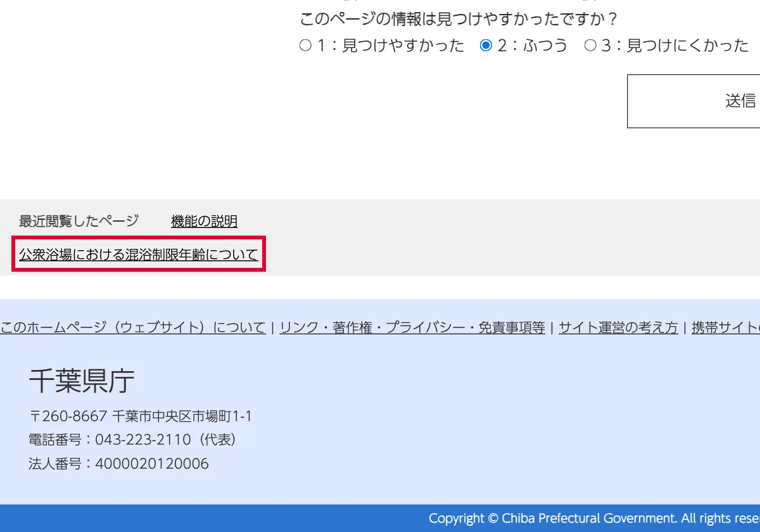The image size is (760, 532).
Task: Open 公衆浴場における混浴制限年齢について link
Action: click(x=139, y=255)
